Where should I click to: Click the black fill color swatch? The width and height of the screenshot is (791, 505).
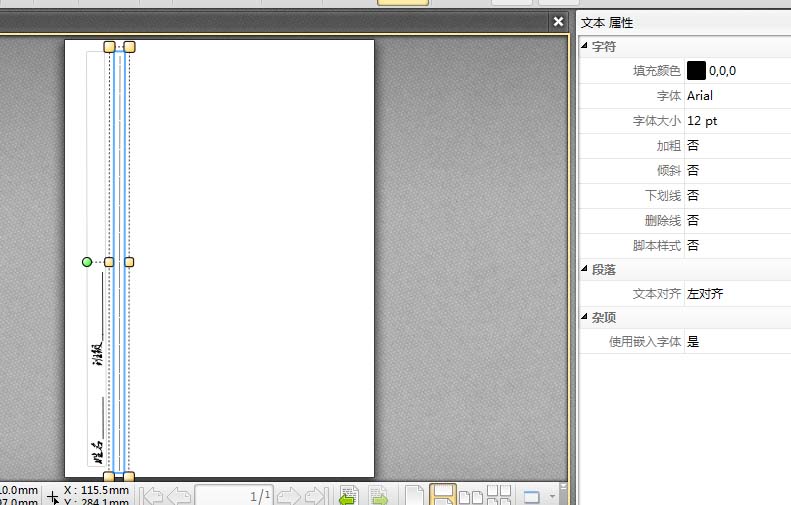(x=696, y=71)
